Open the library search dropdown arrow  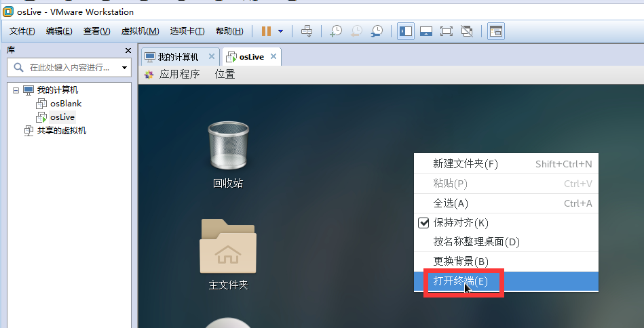pos(124,68)
